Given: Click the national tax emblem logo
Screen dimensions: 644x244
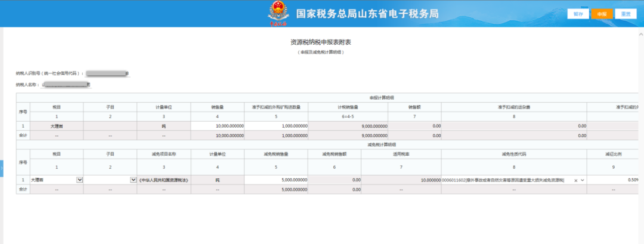Looking at the screenshot, I should pyautogui.click(x=278, y=13).
